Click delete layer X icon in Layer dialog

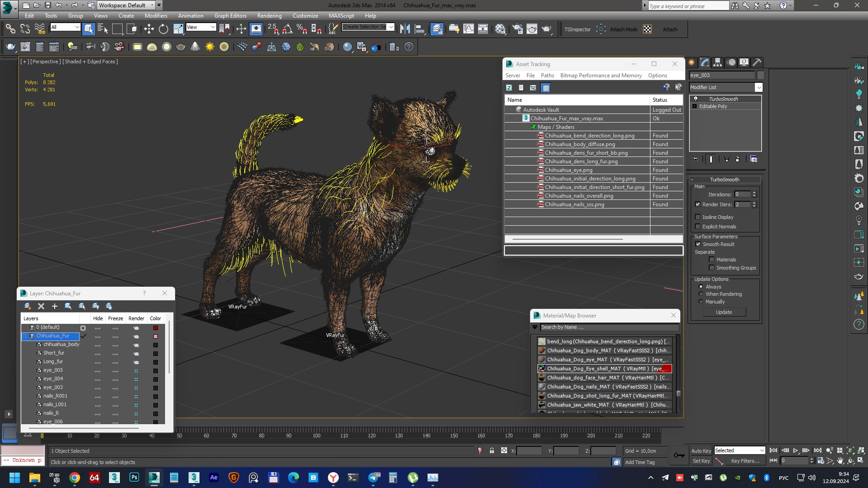pyautogui.click(x=41, y=306)
